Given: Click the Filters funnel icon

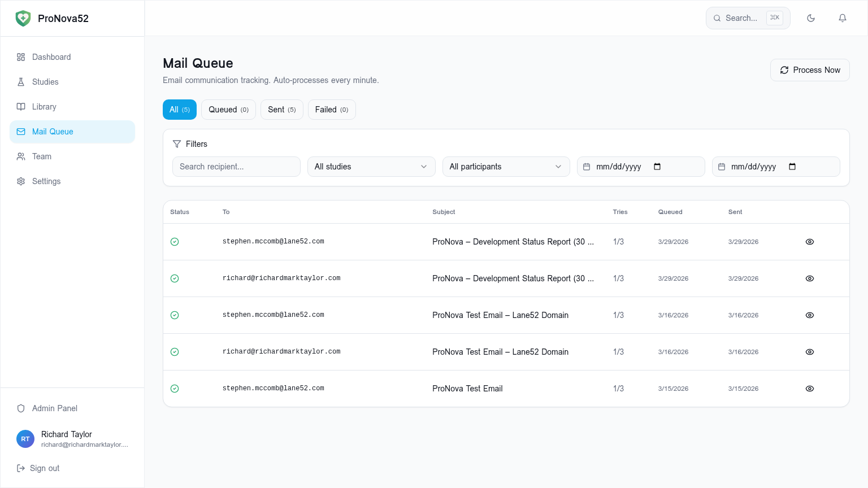Looking at the screenshot, I should [x=177, y=144].
